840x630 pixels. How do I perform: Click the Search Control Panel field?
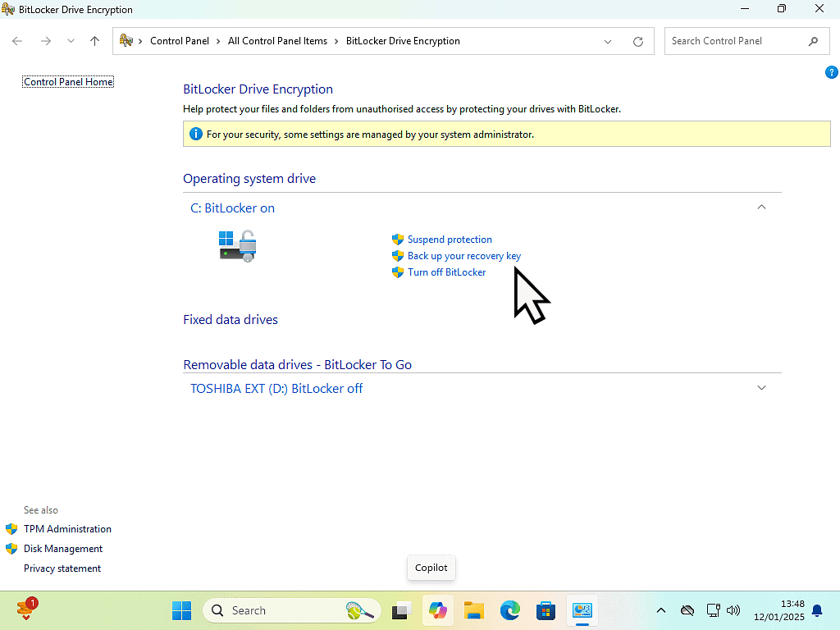[734, 41]
